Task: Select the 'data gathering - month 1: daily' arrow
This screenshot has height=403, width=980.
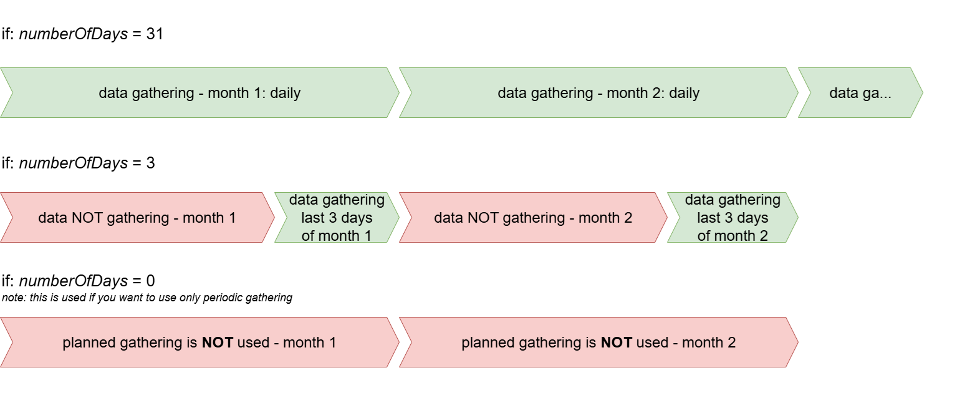Action: point(199,93)
